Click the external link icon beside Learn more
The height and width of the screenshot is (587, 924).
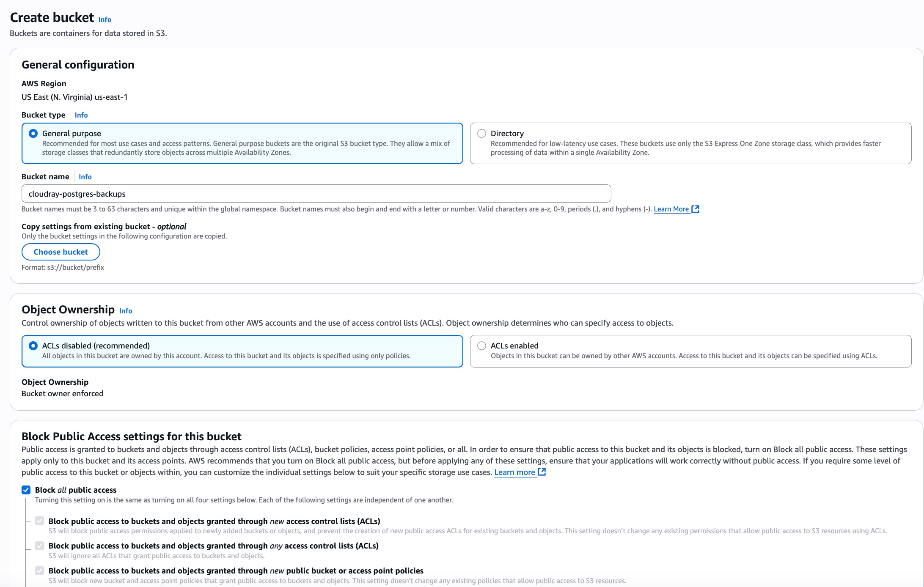[542, 472]
